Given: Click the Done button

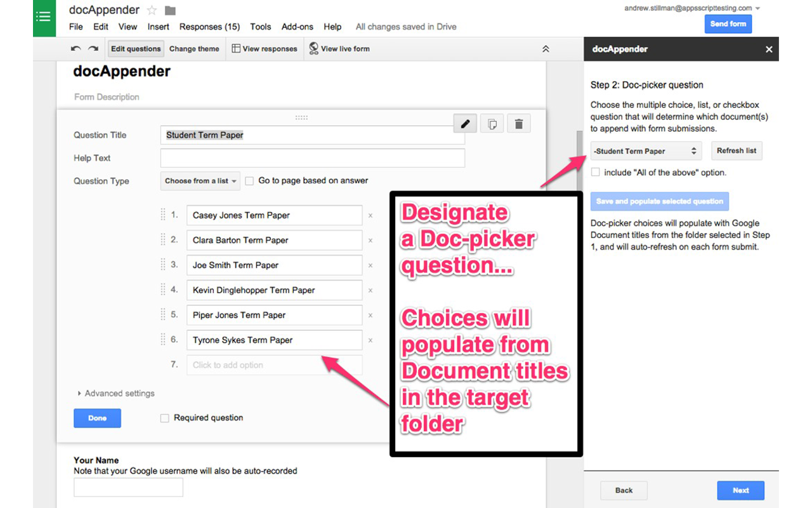Looking at the screenshot, I should click(97, 418).
